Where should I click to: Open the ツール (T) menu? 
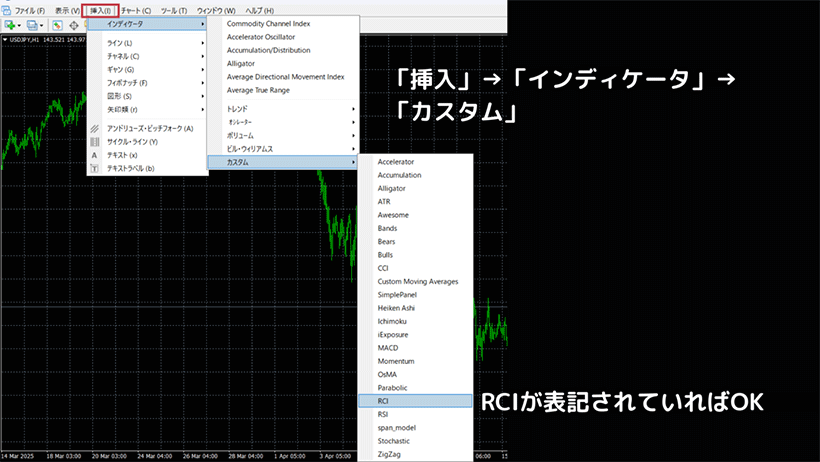[x=174, y=10]
